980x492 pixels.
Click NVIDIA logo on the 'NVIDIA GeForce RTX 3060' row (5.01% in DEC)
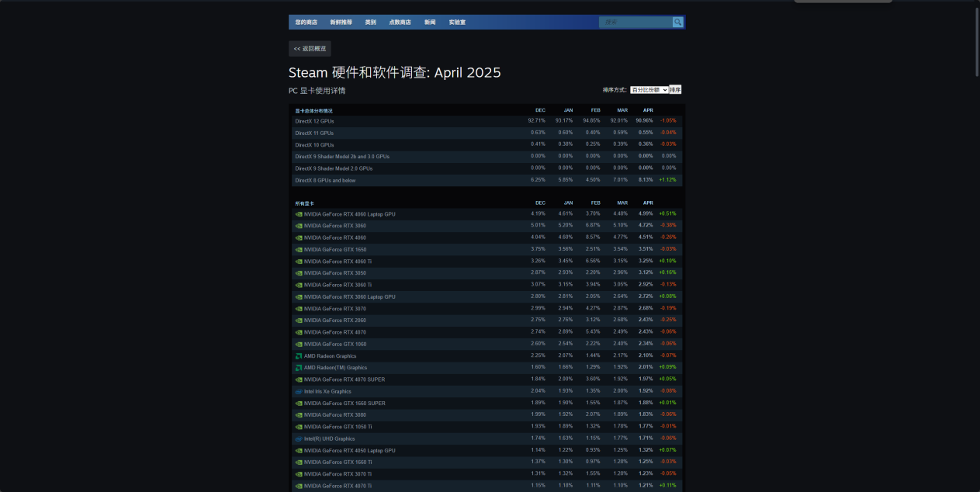click(299, 226)
